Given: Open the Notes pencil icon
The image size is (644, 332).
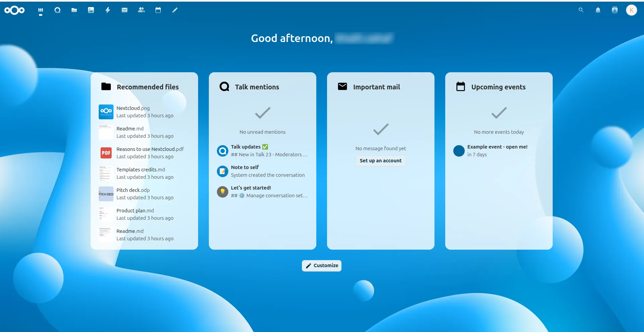Looking at the screenshot, I should click(175, 10).
